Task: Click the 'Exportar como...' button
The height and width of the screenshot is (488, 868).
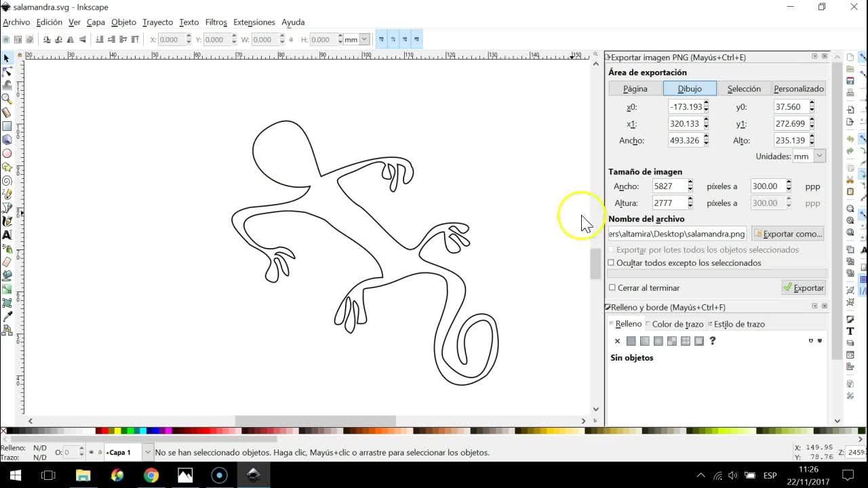Action: (x=787, y=234)
